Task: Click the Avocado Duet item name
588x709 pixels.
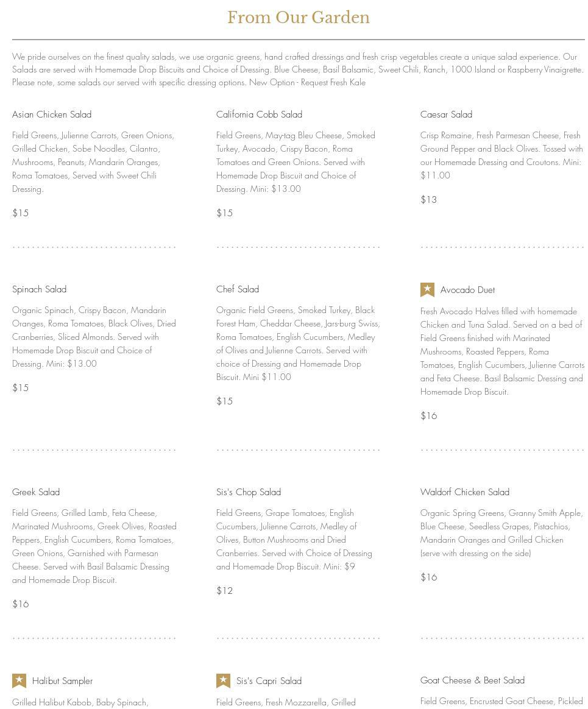Action: point(468,290)
